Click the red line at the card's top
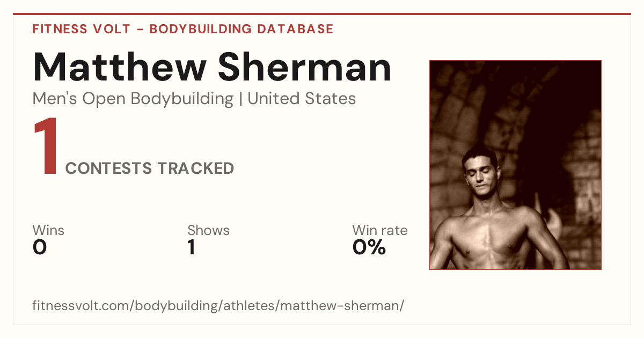This screenshot has width=644, height=338. click(322, 14)
